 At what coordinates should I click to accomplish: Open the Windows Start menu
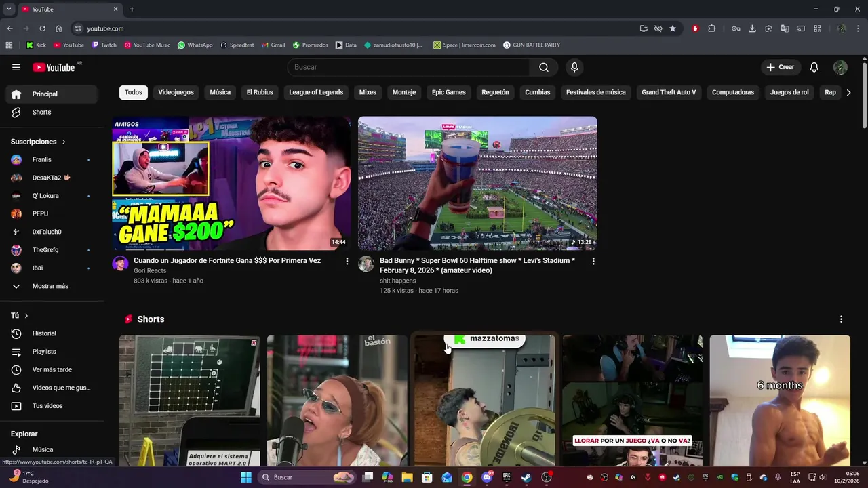[246, 477]
